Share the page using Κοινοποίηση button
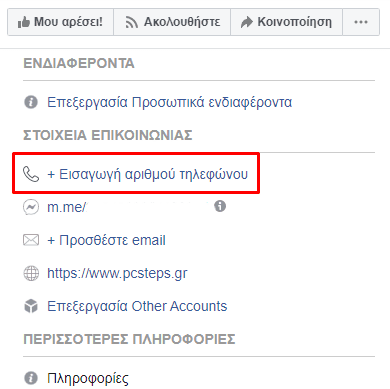Screen dimensions: 390x389 [286, 22]
